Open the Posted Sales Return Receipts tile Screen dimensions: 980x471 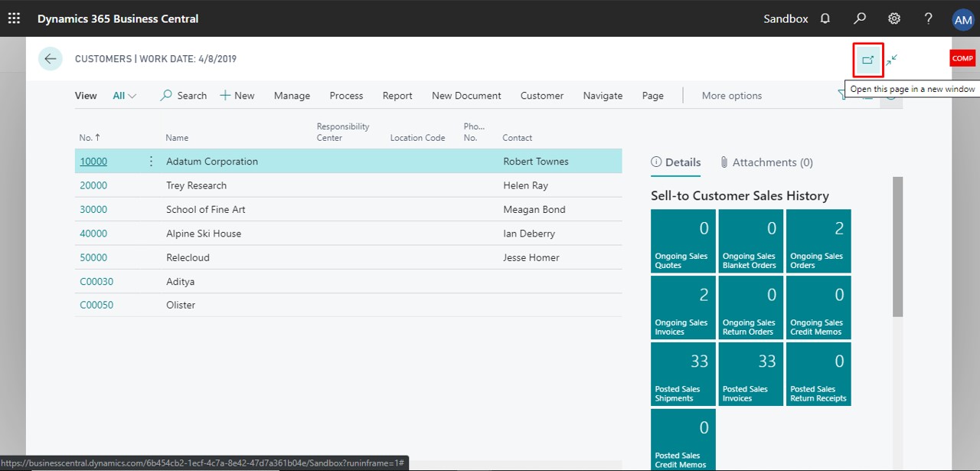click(x=818, y=374)
